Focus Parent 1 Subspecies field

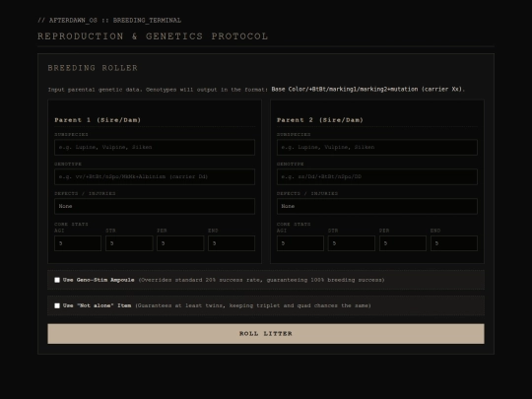[155, 147]
